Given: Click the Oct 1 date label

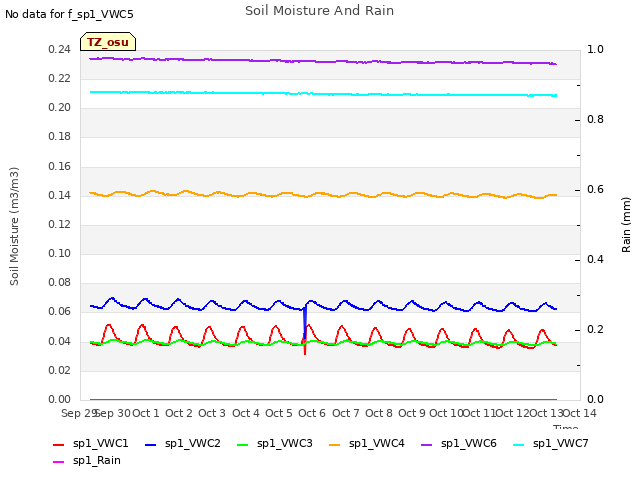Looking at the screenshot, I should click(146, 413).
